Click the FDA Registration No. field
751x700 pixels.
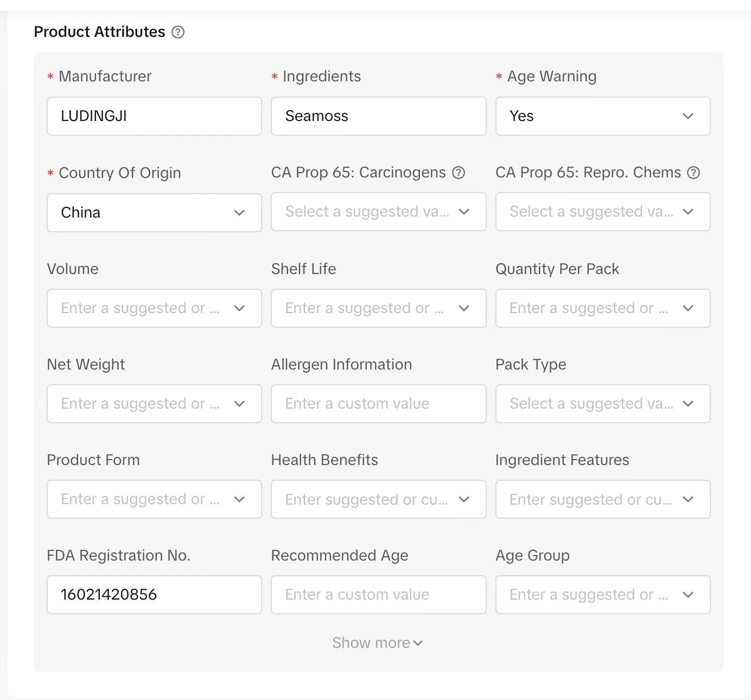154,595
